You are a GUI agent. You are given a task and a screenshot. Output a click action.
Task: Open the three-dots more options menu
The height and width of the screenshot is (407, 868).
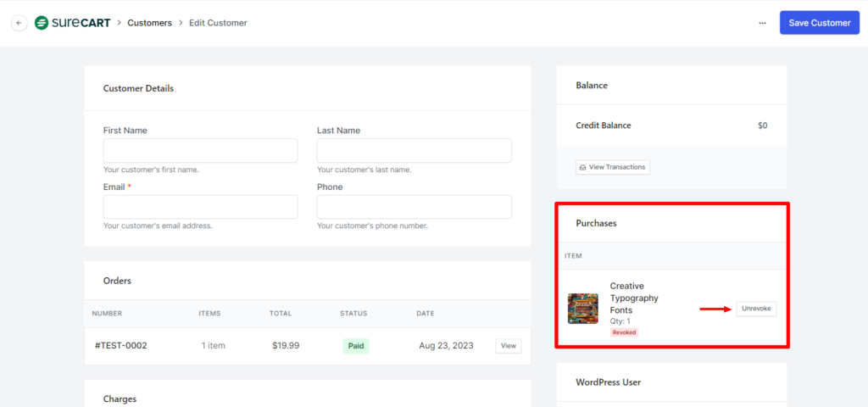pos(762,23)
